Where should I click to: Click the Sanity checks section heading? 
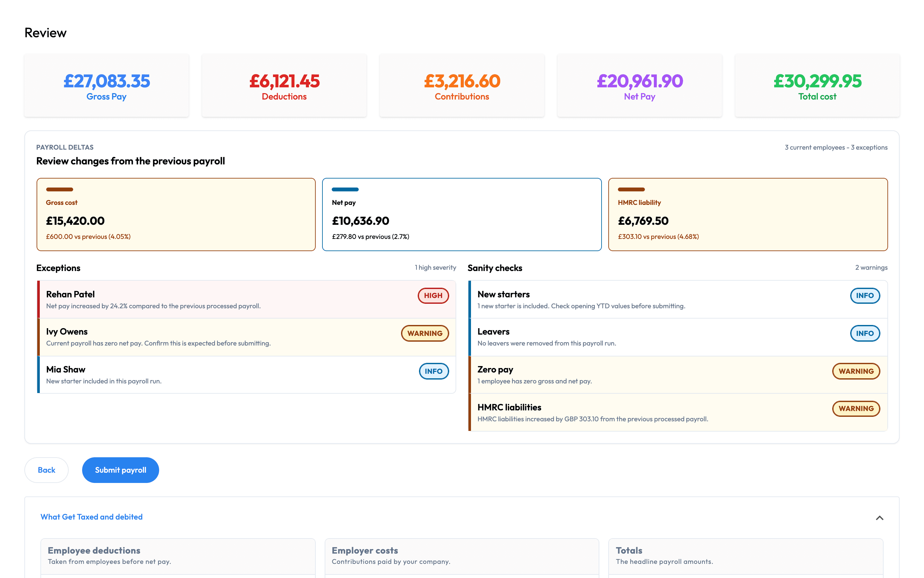click(x=495, y=268)
